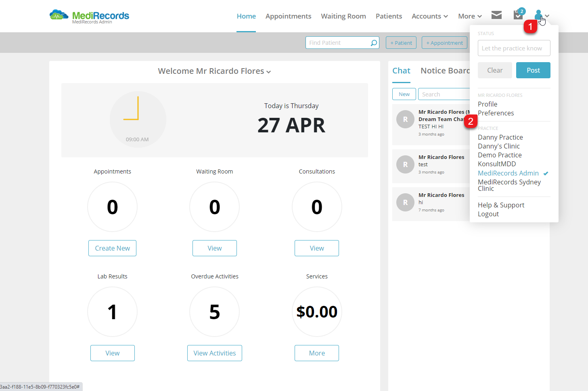Click the Find Patient search field
This screenshot has height=391, width=588.
[342, 43]
